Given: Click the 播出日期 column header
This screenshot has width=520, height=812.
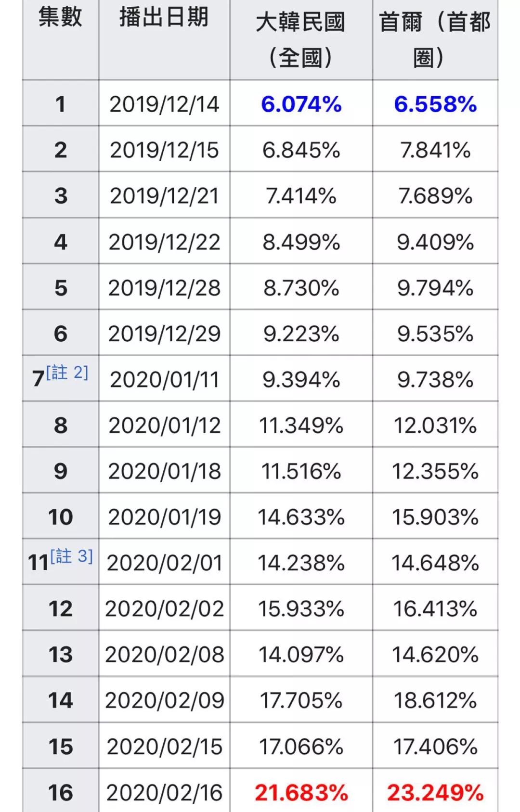Looking at the screenshot, I should coord(164,17).
